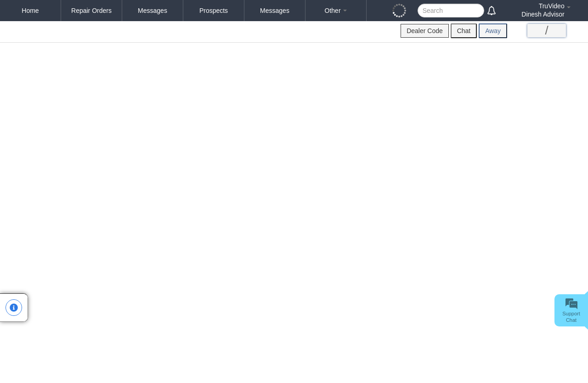Screen dimensions: 588x383
Task: Open the Support Chat widget
Action: tap(571, 310)
